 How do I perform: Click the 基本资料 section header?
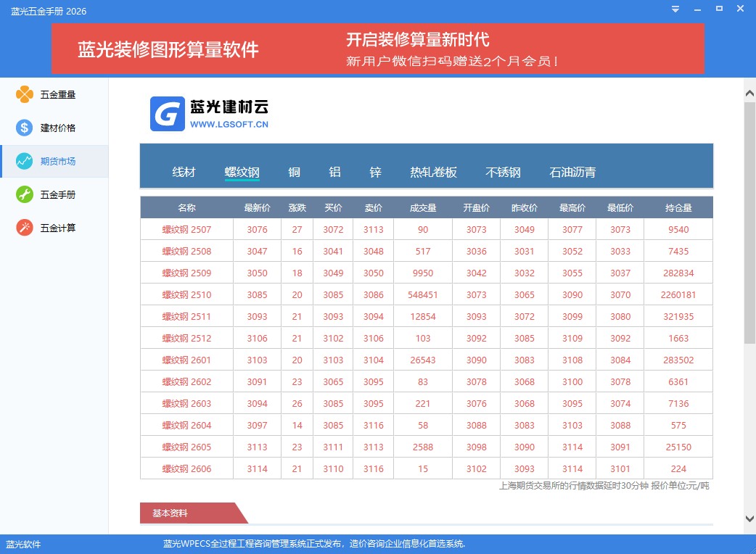pos(170,513)
